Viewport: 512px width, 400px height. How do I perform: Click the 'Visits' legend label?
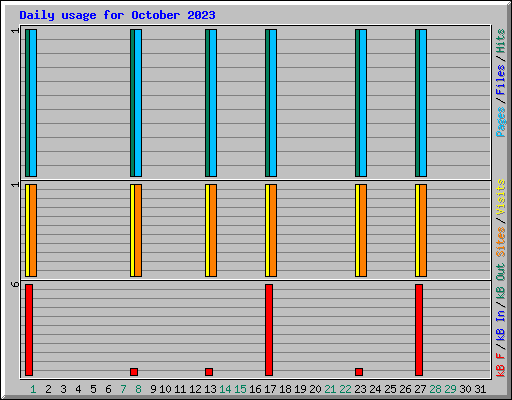500,197
